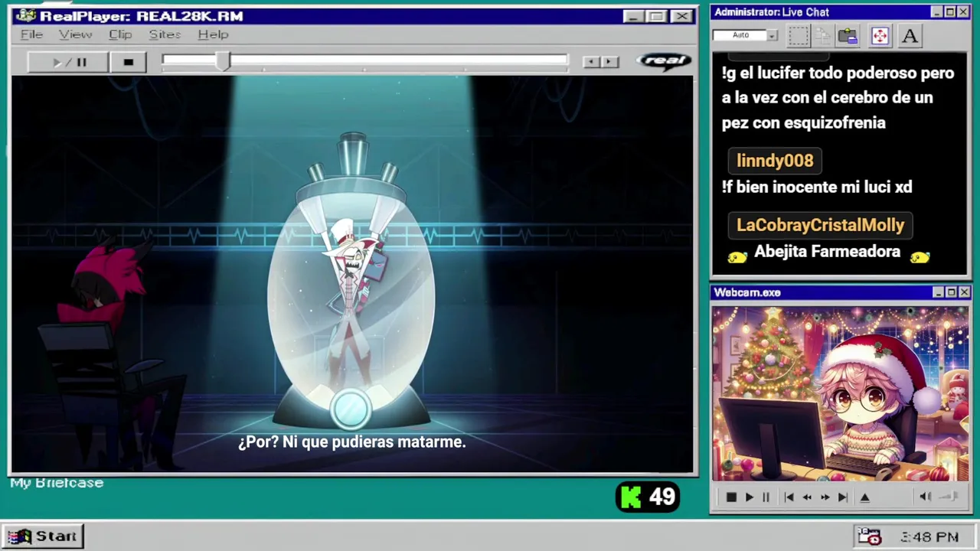The width and height of the screenshot is (980, 551).
Task: Minimize the Live Chat window
Action: (937, 12)
